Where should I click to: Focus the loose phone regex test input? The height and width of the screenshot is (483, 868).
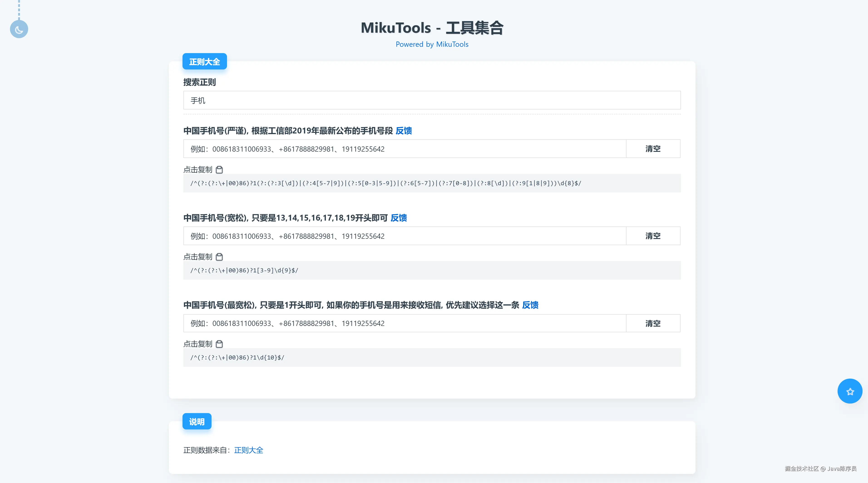click(x=404, y=236)
